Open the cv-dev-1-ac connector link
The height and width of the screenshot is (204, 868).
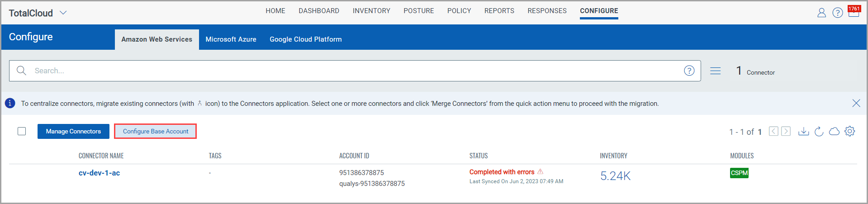click(99, 173)
